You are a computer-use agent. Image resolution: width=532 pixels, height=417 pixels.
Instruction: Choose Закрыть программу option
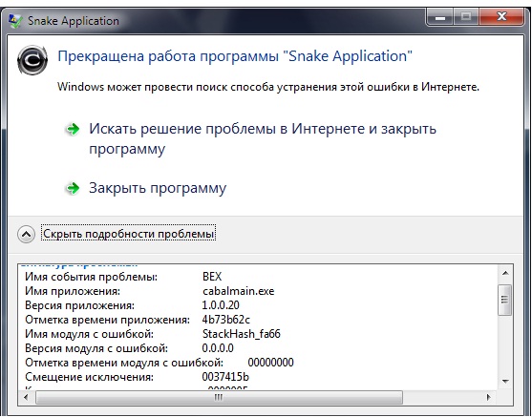pos(158,188)
